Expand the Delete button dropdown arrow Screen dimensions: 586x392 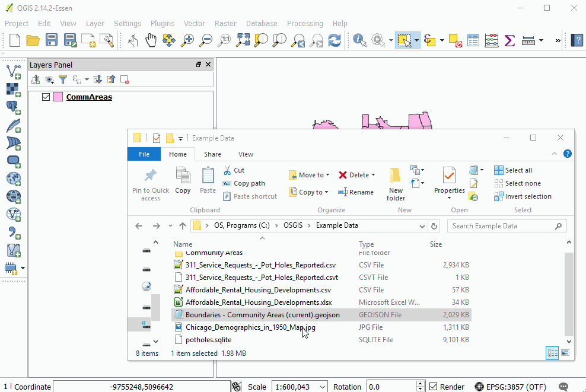(x=373, y=175)
